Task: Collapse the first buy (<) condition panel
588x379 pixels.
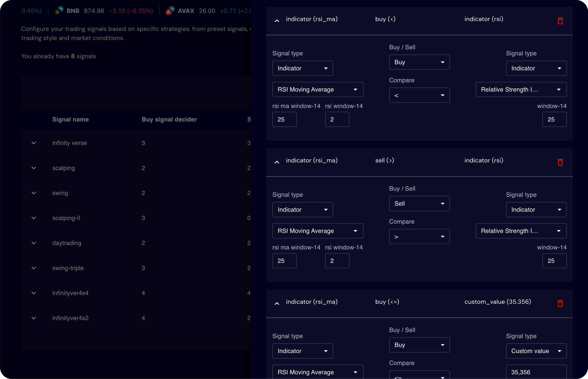Action: (x=277, y=21)
